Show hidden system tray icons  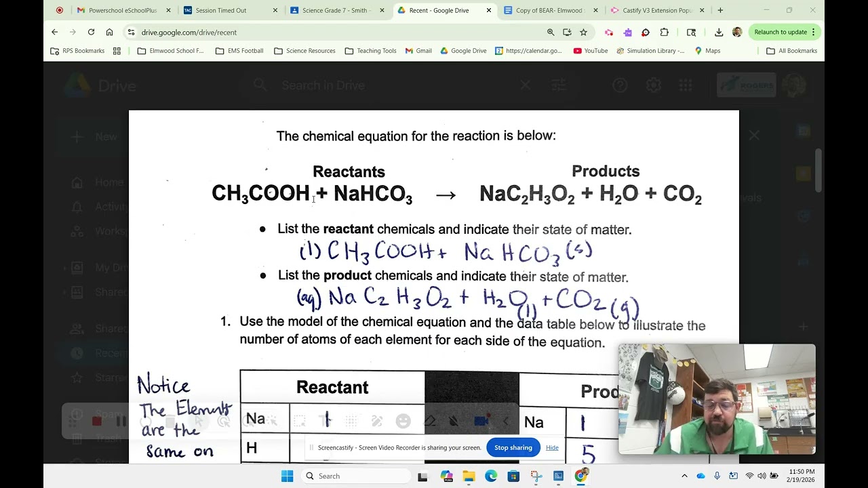[x=684, y=476]
